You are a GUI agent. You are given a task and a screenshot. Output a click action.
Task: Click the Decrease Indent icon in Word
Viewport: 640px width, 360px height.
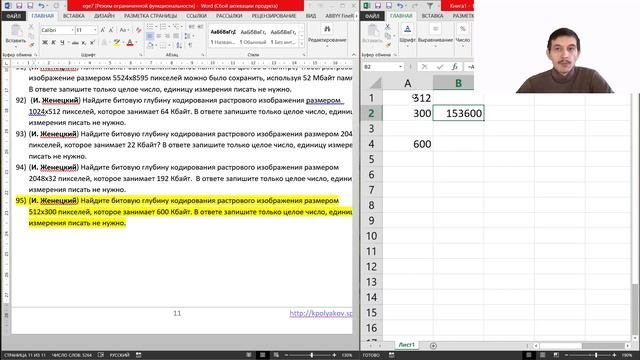191,27
